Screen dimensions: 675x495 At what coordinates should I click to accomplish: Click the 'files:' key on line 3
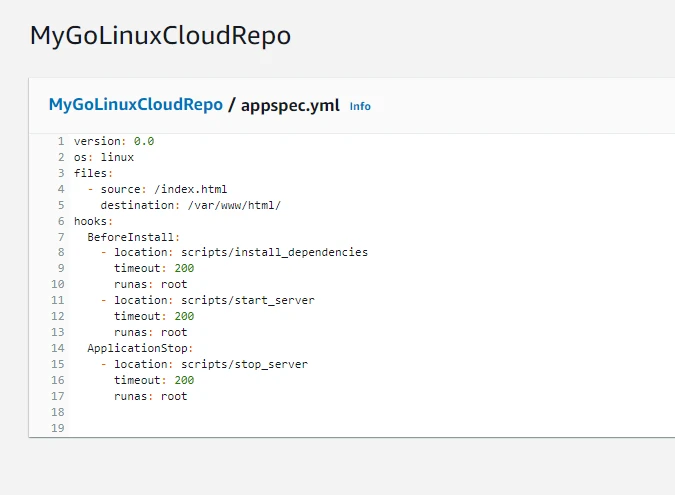tap(93, 173)
